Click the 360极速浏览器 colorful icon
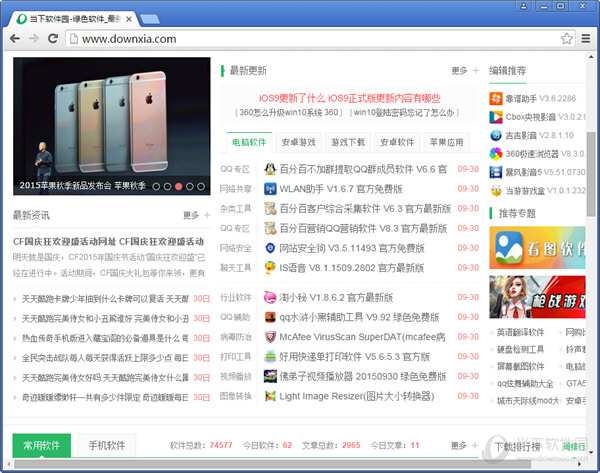This screenshot has height=473, width=600. click(496, 153)
